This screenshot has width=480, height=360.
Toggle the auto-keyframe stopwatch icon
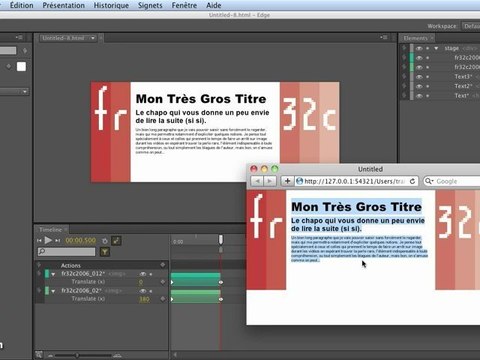click(x=105, y=241)
